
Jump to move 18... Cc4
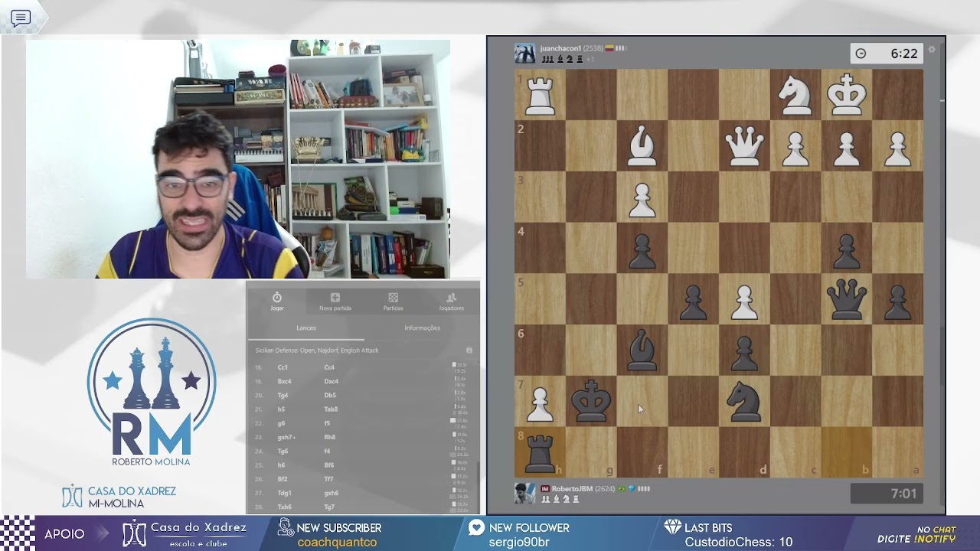tap(329, 367)
